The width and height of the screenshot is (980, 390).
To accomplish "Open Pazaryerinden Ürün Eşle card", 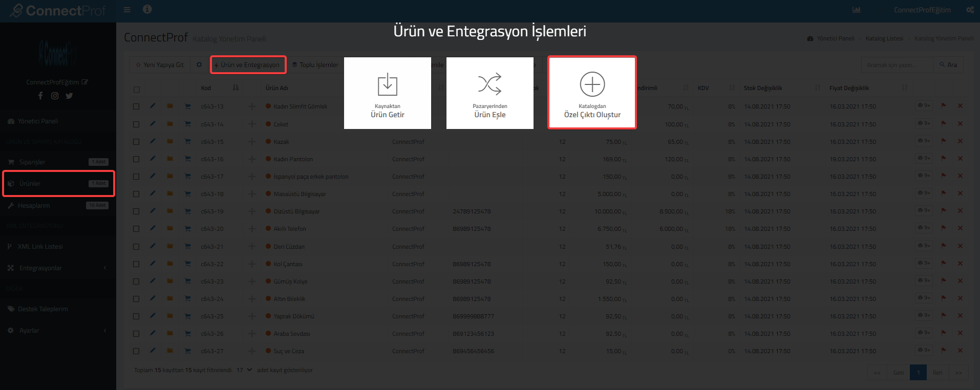I will pyautogui.click(x=490, y=93).
